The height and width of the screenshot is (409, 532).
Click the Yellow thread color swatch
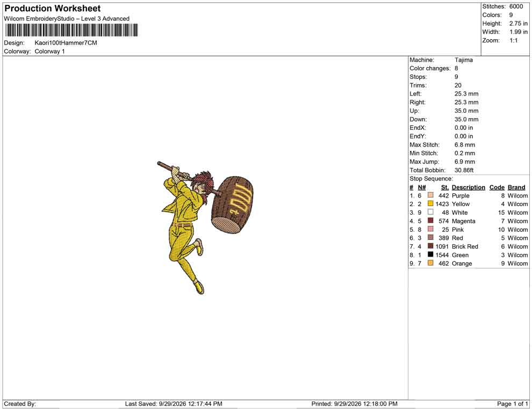[430, 203]
